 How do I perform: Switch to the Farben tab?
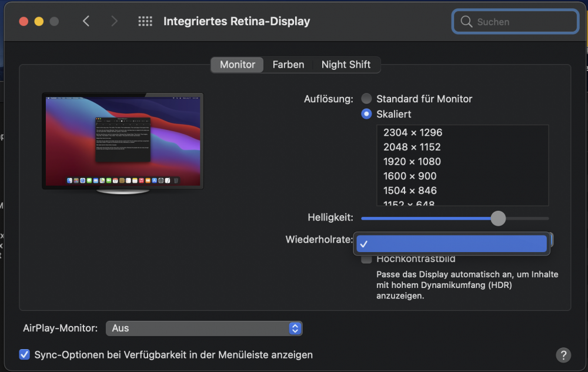coord(288,65)
